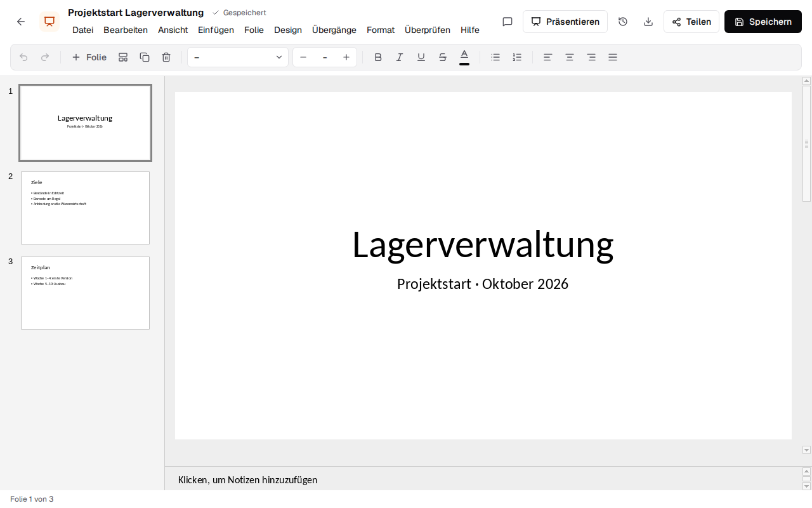Screen dimensions: 812x508
Task: Toggle underline formatting
Action: (421, 57)
